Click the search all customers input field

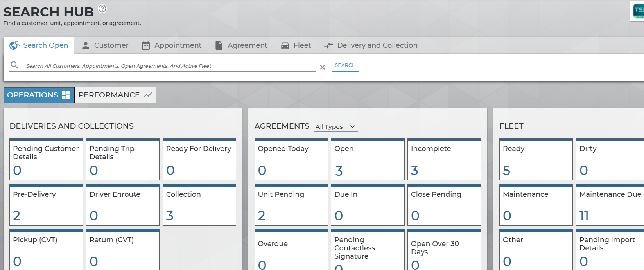170,66
